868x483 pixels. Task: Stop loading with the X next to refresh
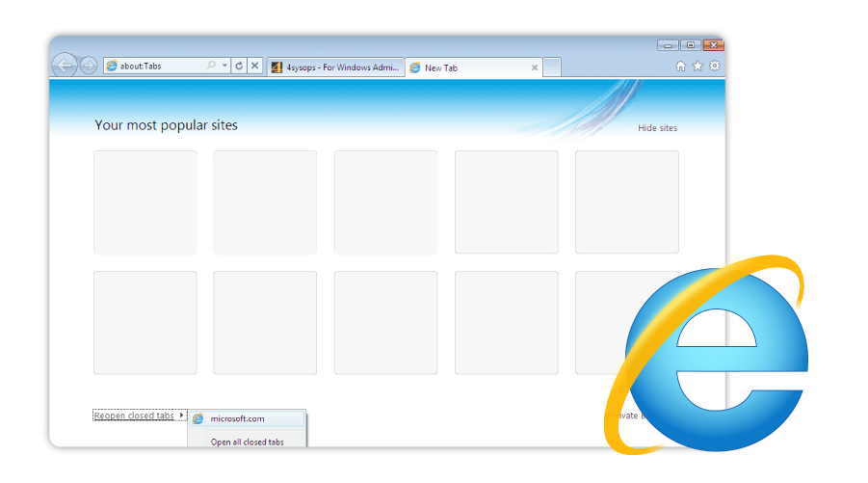[x=254, y=66]
